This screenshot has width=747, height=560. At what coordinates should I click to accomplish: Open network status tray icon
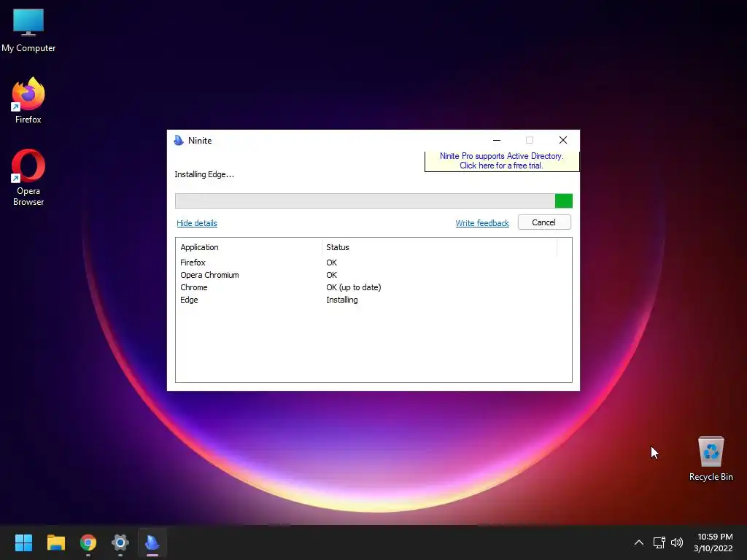pos(659,542)
